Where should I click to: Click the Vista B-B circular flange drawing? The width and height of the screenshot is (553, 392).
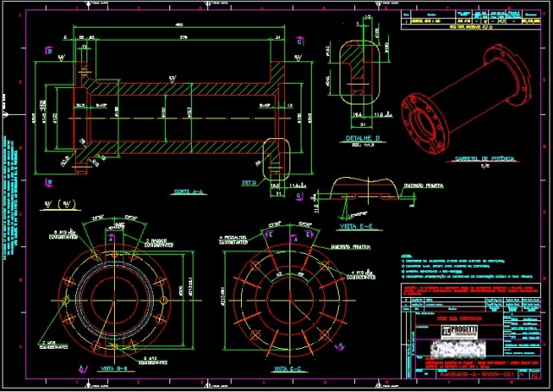tap(111, 294)
